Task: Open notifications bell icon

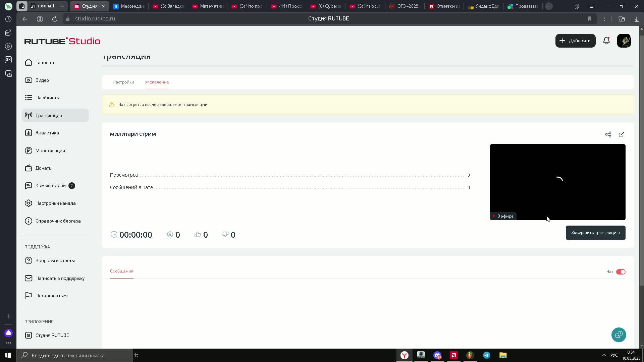Action: pos(606,41)
